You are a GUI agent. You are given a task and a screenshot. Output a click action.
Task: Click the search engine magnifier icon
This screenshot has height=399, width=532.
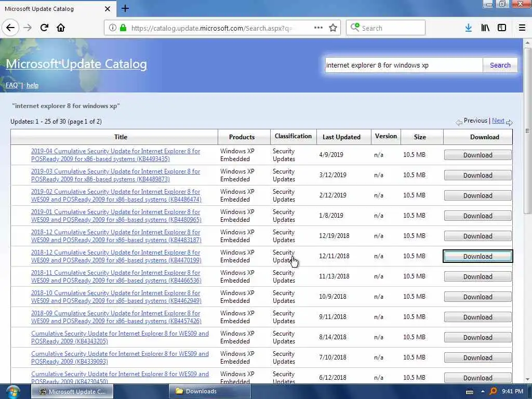pos(354,27)
